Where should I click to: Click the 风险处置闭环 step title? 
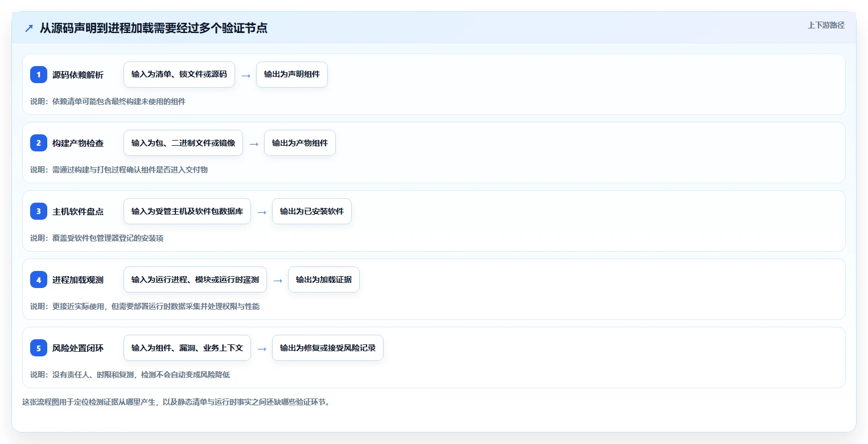78,348
